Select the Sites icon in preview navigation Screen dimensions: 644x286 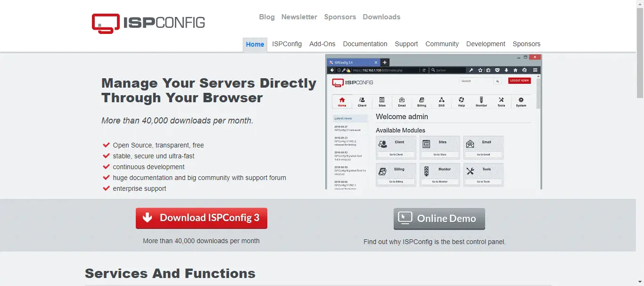(x=382, y=100)
